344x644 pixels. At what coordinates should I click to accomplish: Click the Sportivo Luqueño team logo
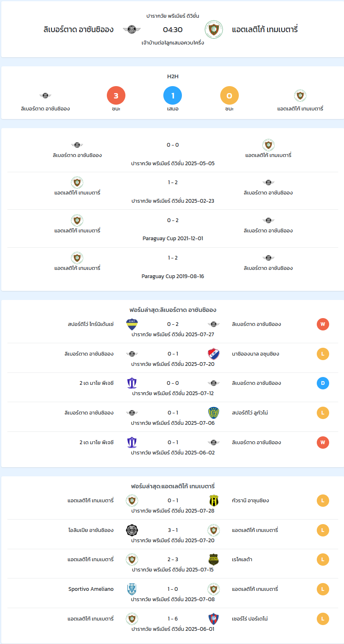(214, 413)
